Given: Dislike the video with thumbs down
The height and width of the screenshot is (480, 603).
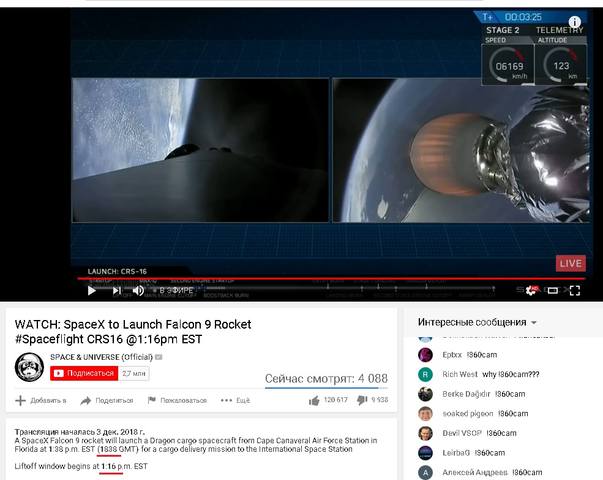Looking at the screenshot, I should [x=362, y=400].
